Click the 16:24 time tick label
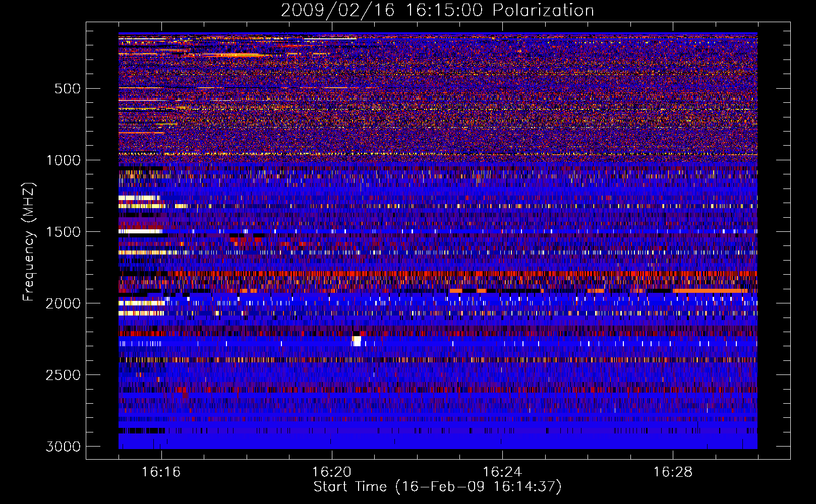Viewport: 816px width, 504px height. click(x=502, y=472)
